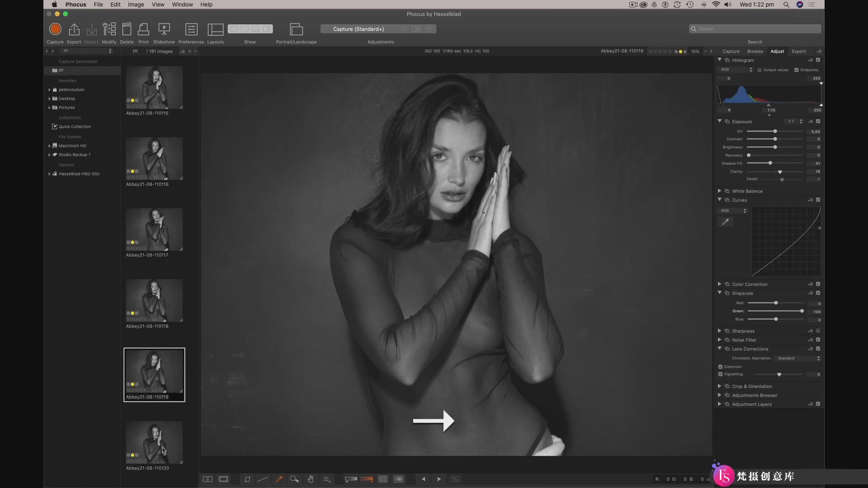Screen dimensions: 868x488
Task: Select the hand pan tool
Action: coord(311,479)
